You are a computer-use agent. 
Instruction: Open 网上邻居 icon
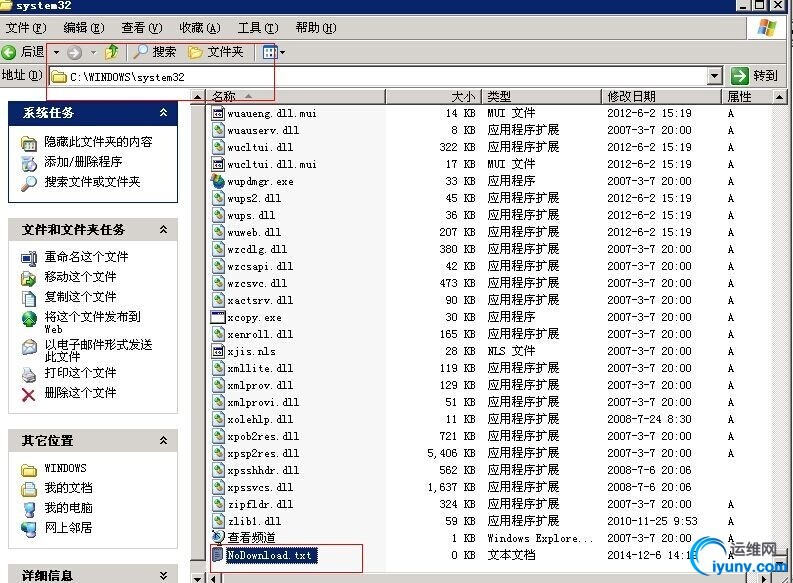(29, 529)
